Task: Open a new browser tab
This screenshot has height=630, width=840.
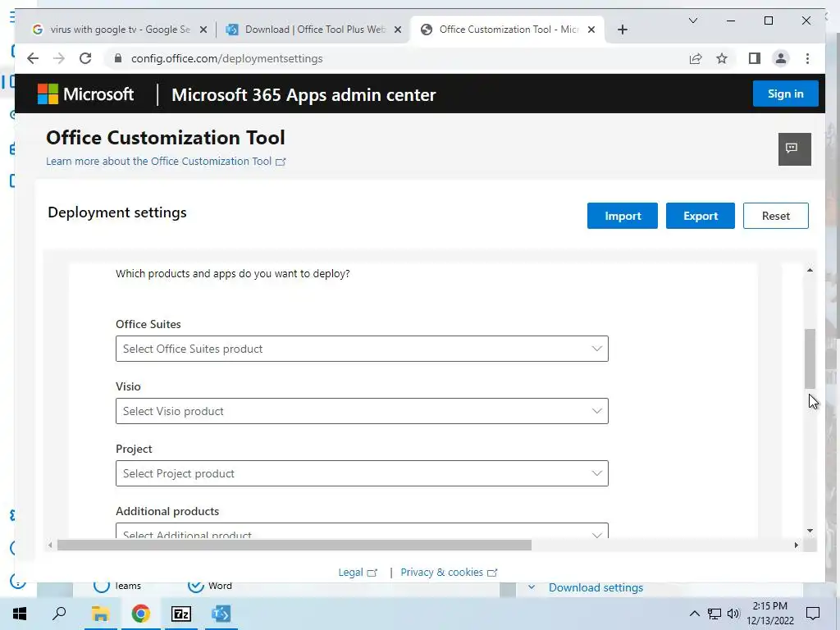Action: [622, 30]
